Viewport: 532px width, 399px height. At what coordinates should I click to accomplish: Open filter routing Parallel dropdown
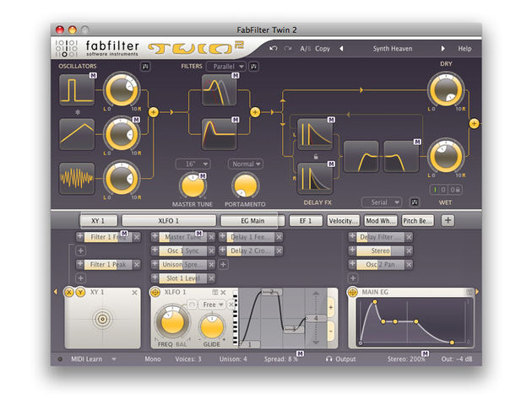[226, 67]
